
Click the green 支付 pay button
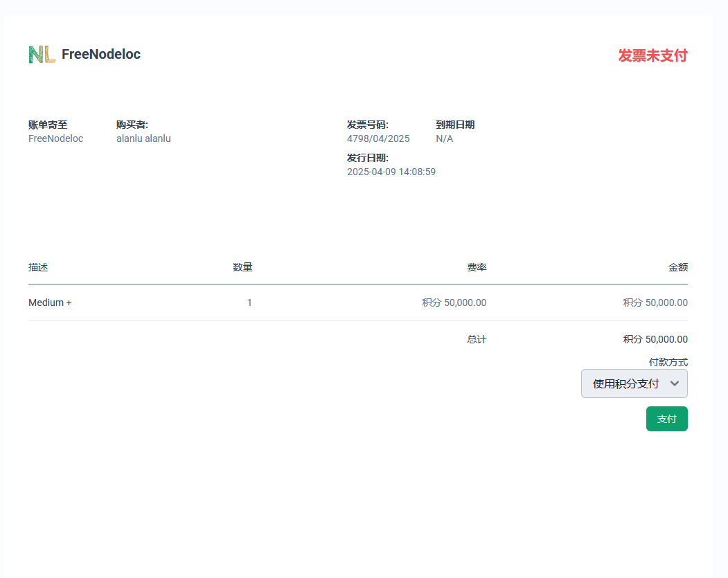click(667, 419)
